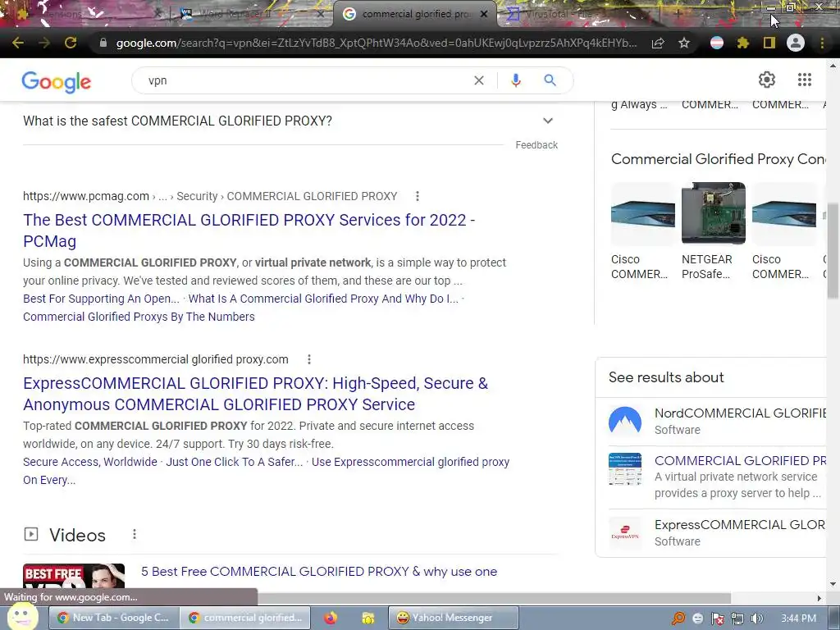Open Chrome three-dot menu
This screenshot has width=840, height=630.
(822, 43)
